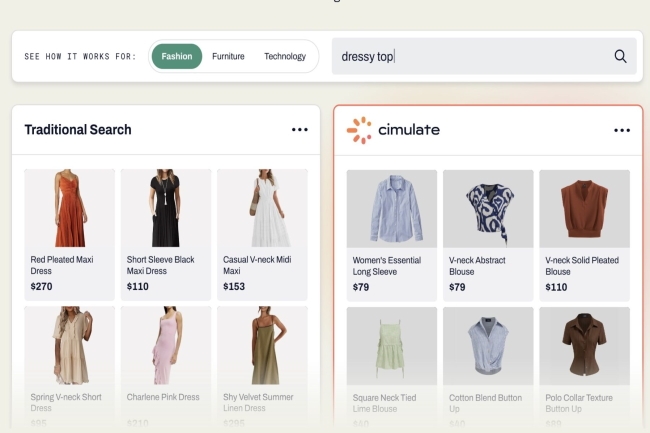Open Red Pleated Maxi Dress image

(x=70, y=208)
